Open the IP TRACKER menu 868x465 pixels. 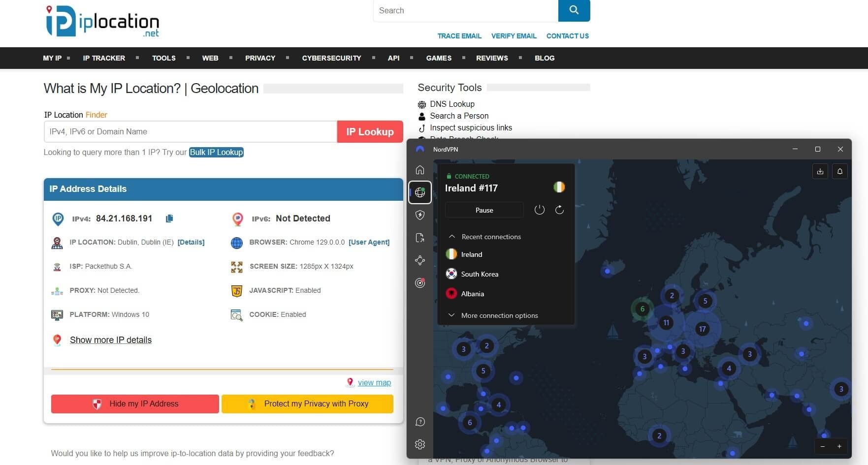click(x=104, y=58)
